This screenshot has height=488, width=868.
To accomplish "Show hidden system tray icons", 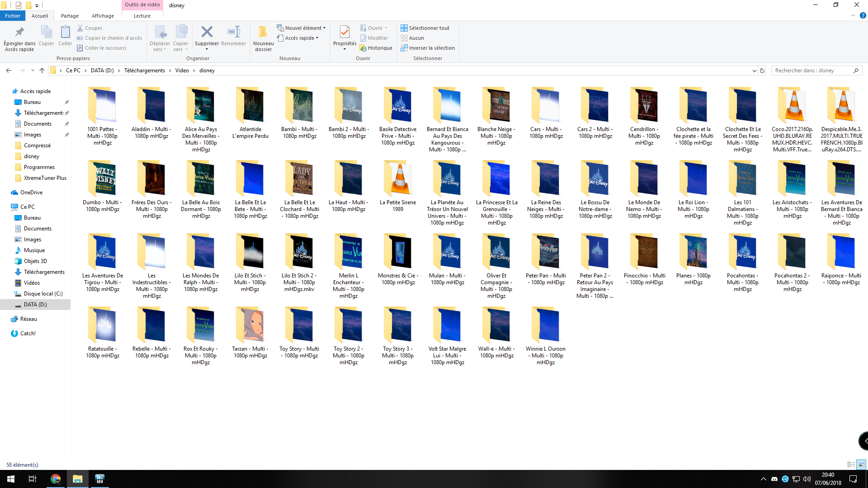I will tap(764, 479).
